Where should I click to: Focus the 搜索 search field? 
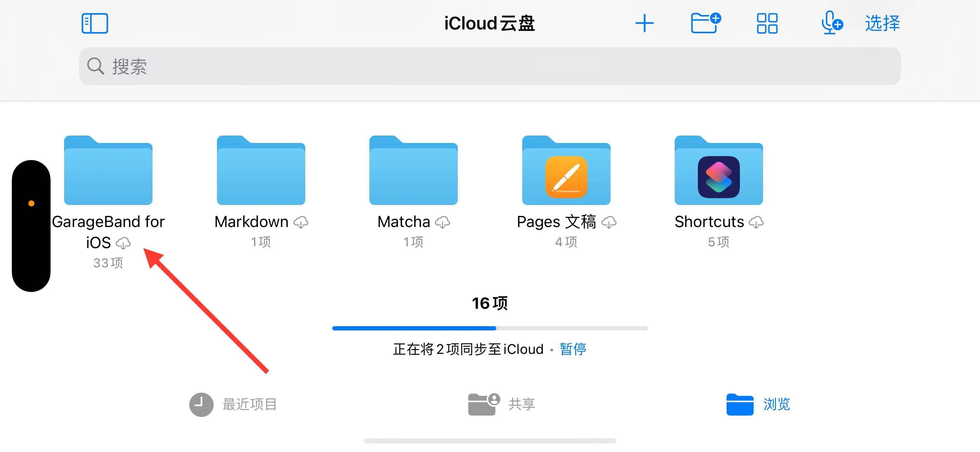[490, 66]
